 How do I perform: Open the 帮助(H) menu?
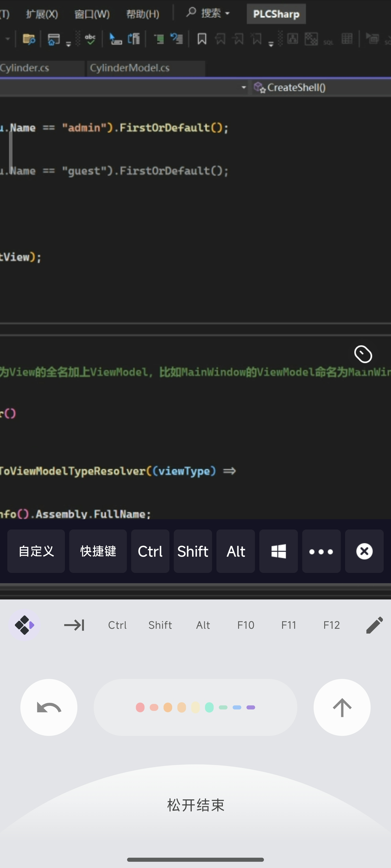(142, 14)
